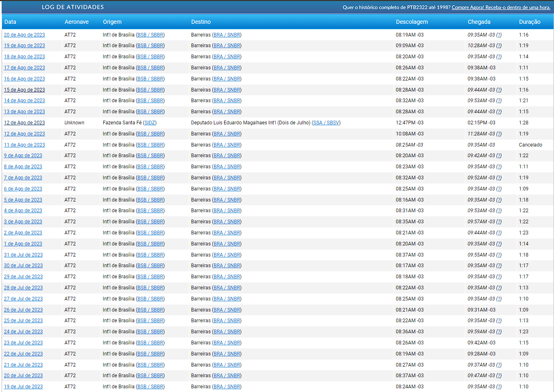Open BRA / SNBR destination link in 31 de Jul row

(x=227, y=255)
